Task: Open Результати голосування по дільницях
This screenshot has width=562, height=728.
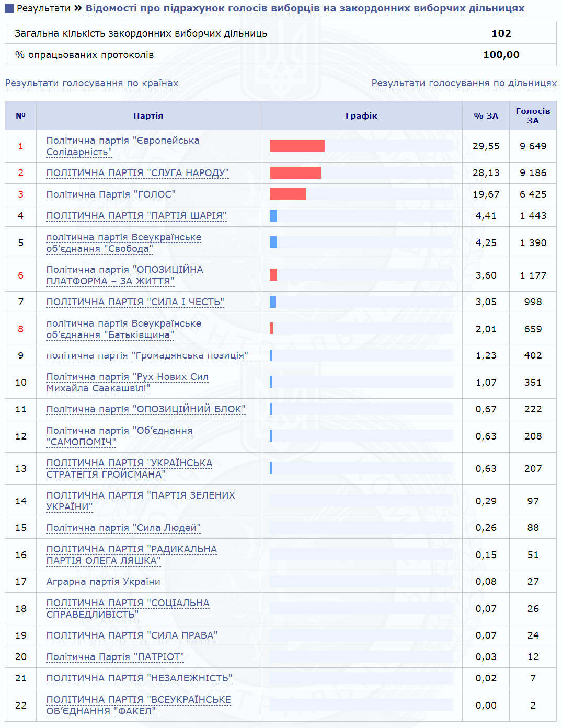Action: point(464,83)
